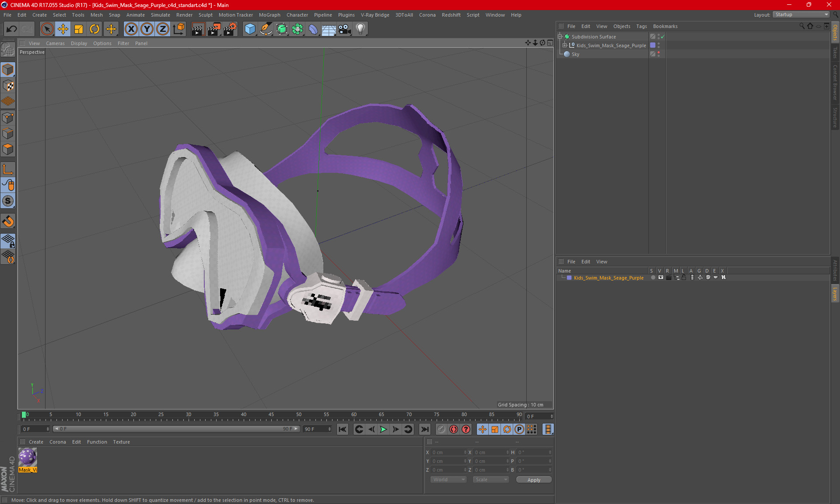Enable Axis mode

(x=8, y=169)
